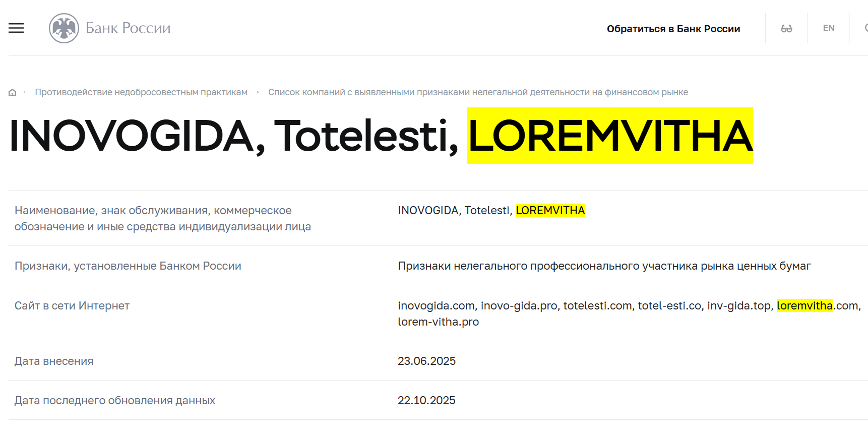Image resolution: width=868 pixels, height=441 pixels.
Task: Open Противодействие недобросовестным практикам breadcrumb
Action: point(141,92)
